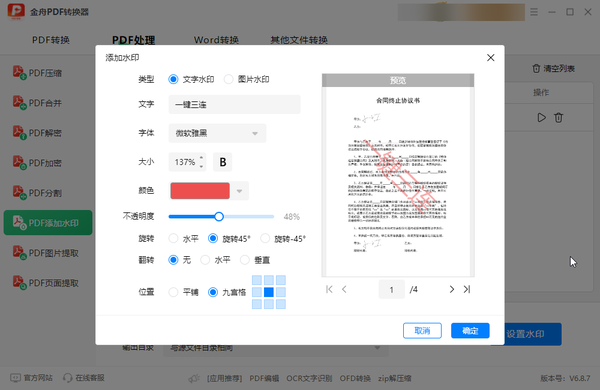The image size is (600, 390).
Task: Select the top-left cell of the nine-grid
Action: coord(257,280)
